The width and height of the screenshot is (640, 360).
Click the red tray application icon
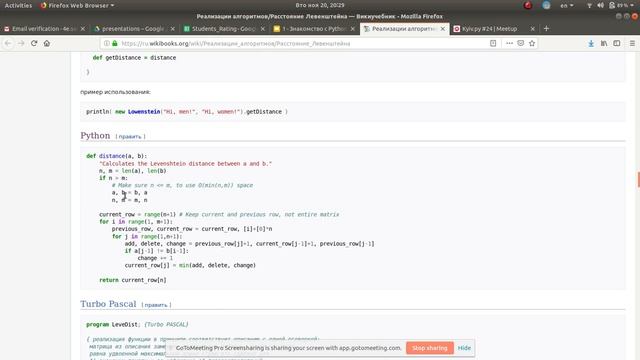tap(528, 5)
